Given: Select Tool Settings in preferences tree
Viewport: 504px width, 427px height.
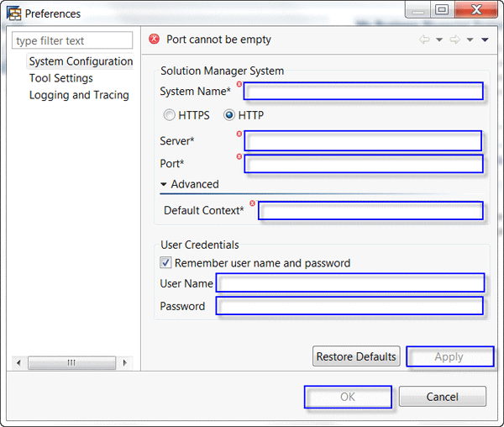Looking at the screenshot, I should point(61,78).
